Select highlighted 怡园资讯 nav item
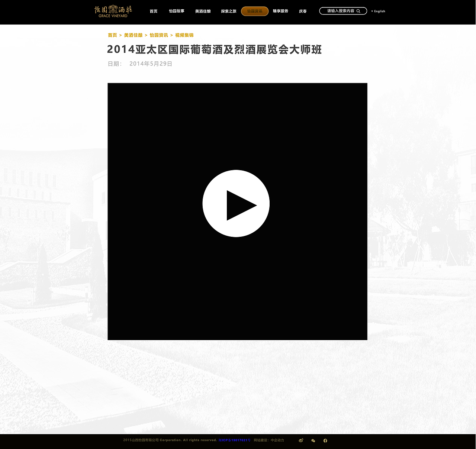This screenshot has width=476, height=449. coord(255,11)
